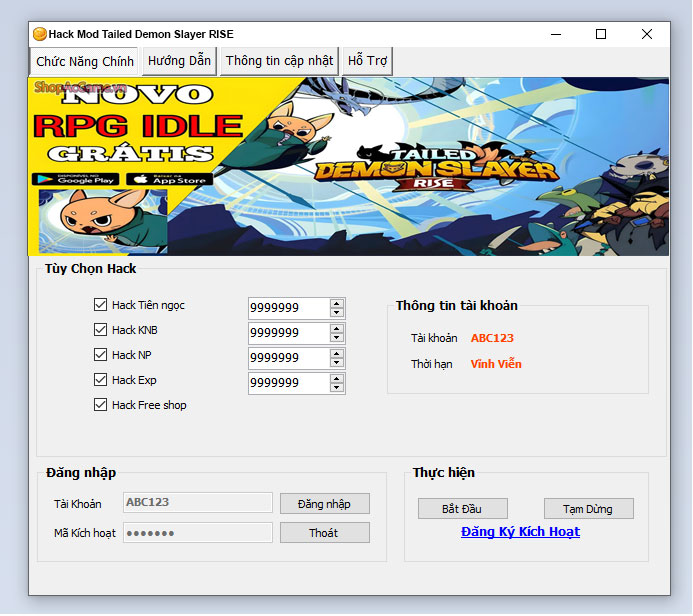Click the Hack Tiên ngọc number field
Screen dimensions: 693x616
pyautogui.click(x=289, y=308)
